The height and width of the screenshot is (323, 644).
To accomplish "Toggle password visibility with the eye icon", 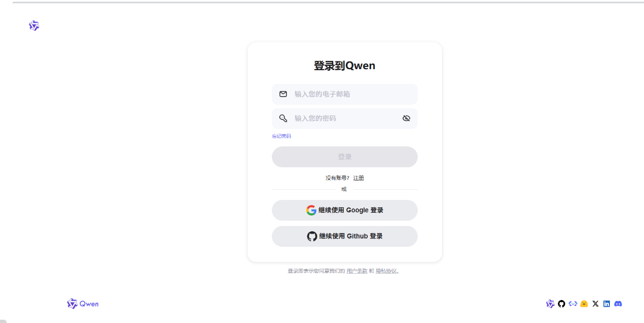I will [x=406, y=118].
